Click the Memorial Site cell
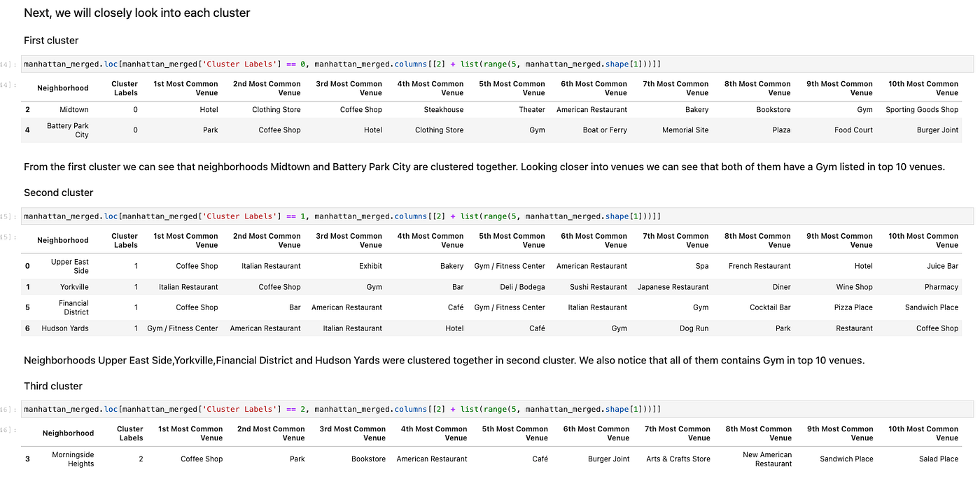The height and width of the screenshot is (488, 980). click(685, 130)
